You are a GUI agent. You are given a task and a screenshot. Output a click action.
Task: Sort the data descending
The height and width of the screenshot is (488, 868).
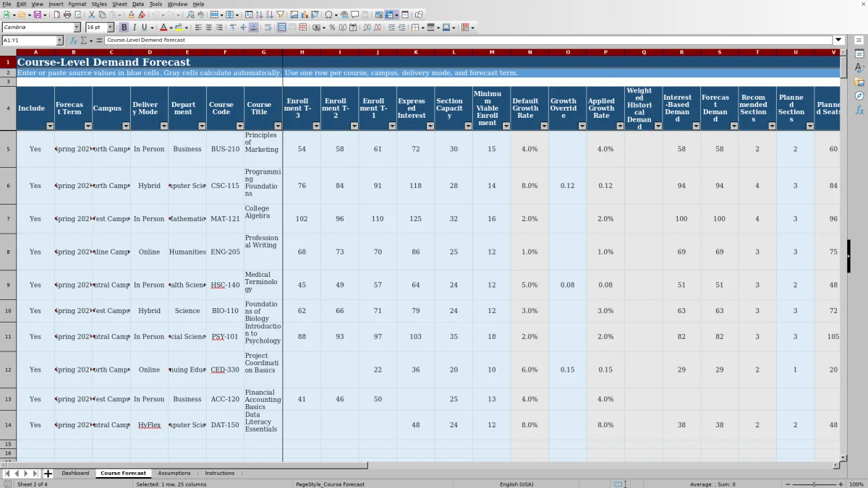click(x=269, y=14)
